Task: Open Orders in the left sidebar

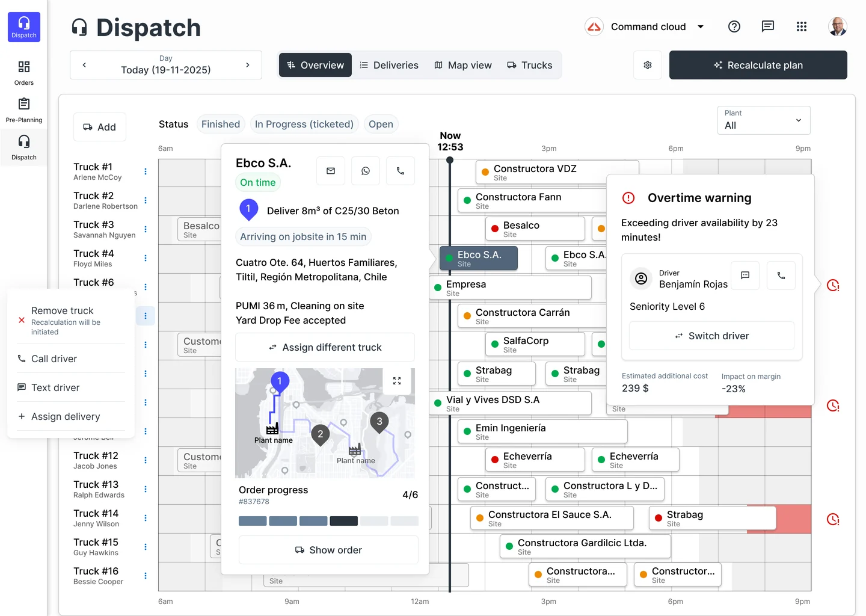Action: 24,73
